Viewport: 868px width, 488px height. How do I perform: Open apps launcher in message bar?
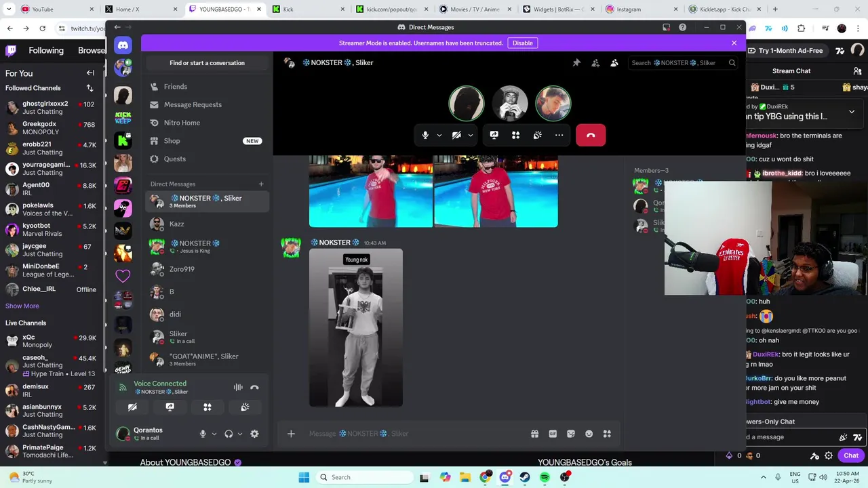pyautogui.click(x=608, y=434)
